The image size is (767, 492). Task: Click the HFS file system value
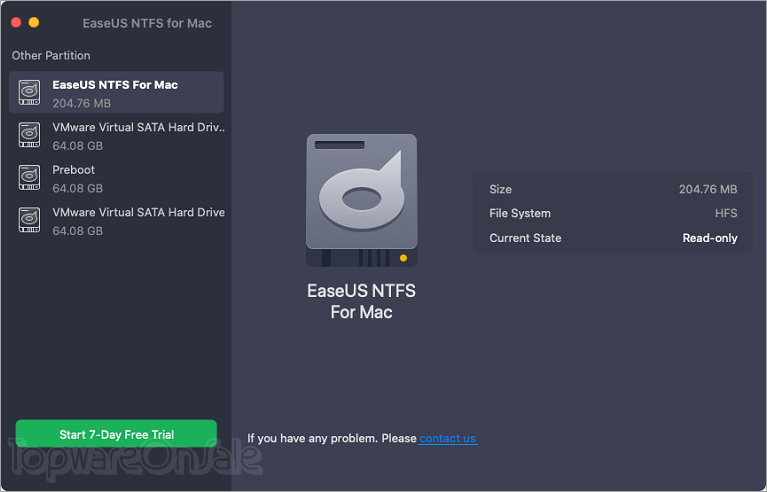(726, 213)
